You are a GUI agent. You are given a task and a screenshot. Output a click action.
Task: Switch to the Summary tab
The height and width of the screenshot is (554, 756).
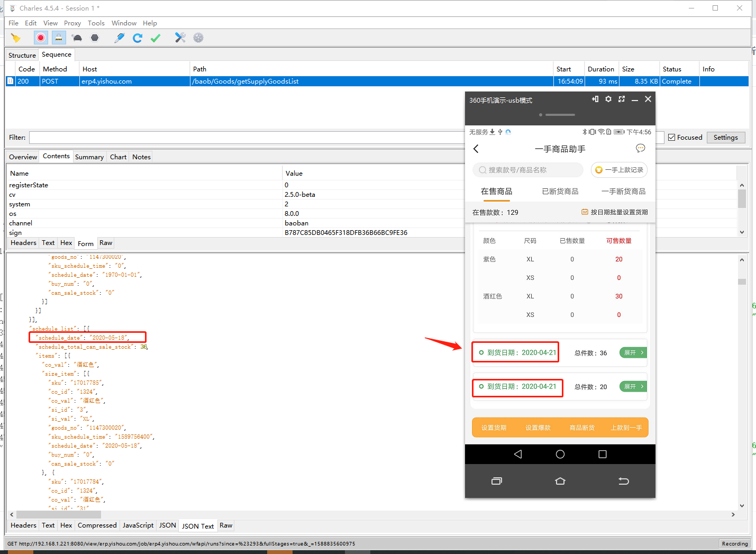click(x=89, y=157)
